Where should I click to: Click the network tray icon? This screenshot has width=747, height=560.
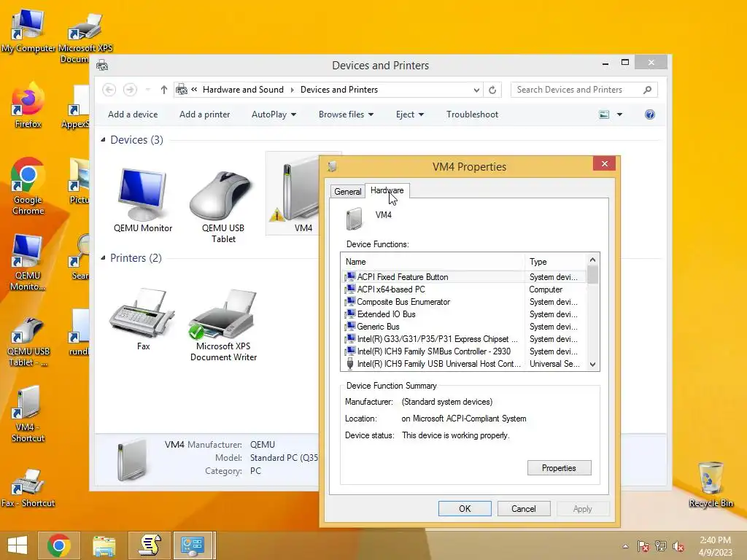tap(660, 546)
